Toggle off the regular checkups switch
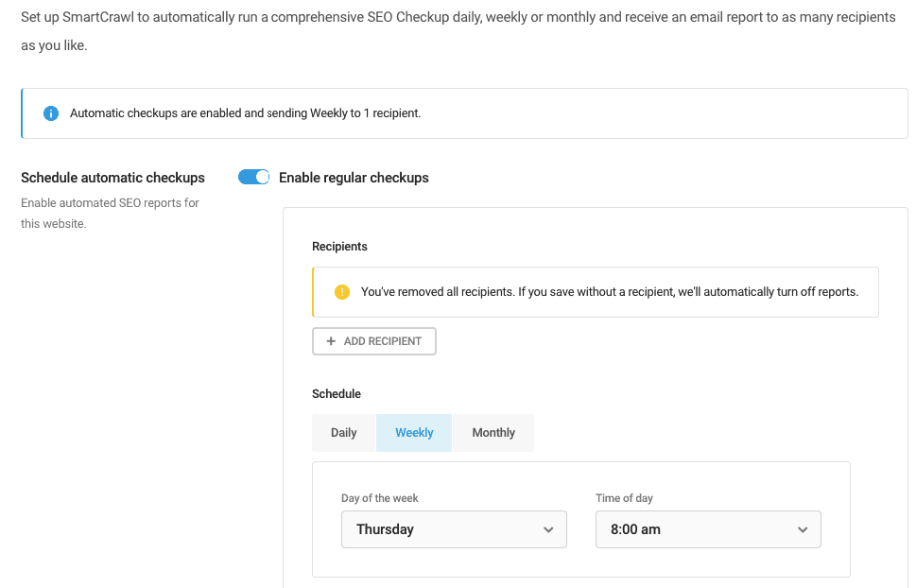The width and height of the screenshot is (916, 588). 253,178
